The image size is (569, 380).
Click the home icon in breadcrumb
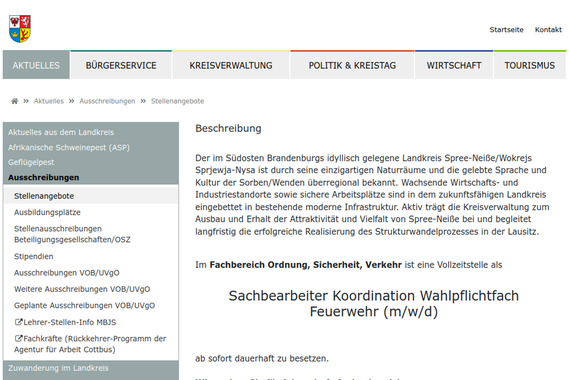click(15, 101)
